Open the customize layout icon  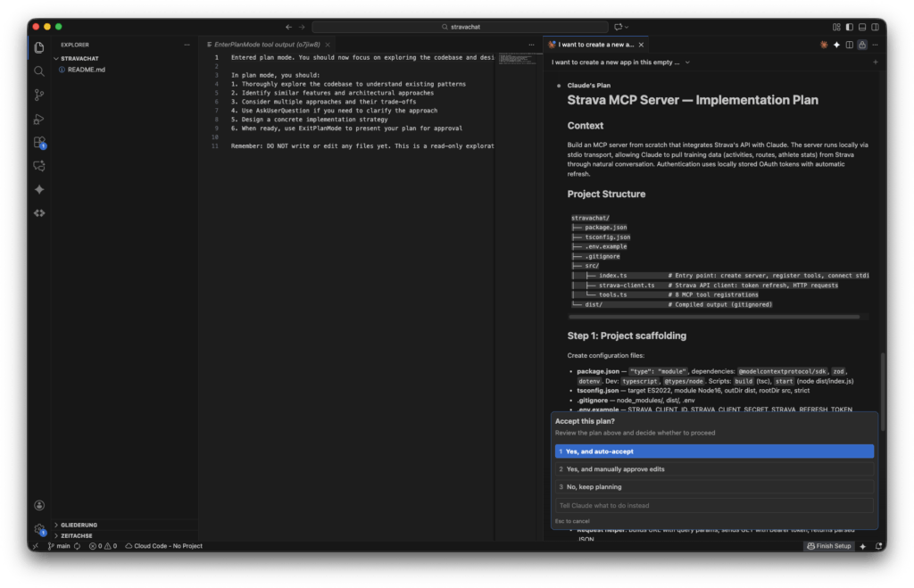[836, 27]
